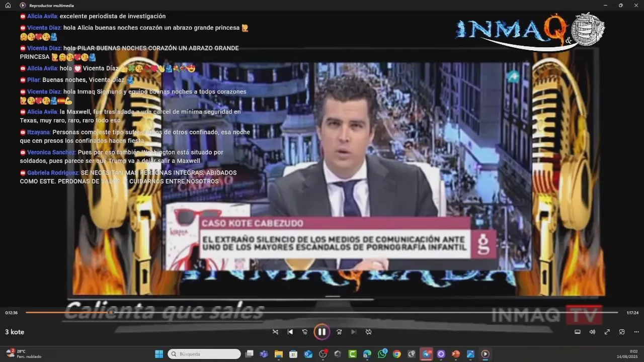Skip back 10 seconds

coord(305,332)
